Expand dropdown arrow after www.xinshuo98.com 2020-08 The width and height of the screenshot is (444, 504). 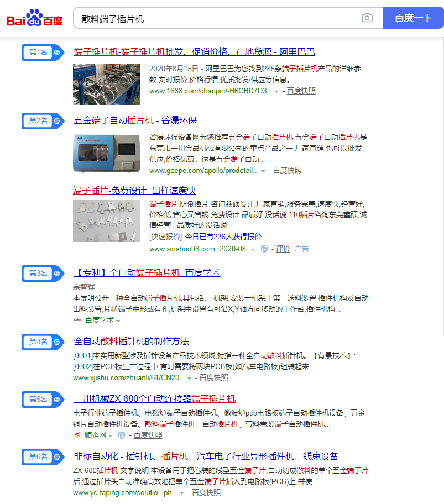[253, 250]
